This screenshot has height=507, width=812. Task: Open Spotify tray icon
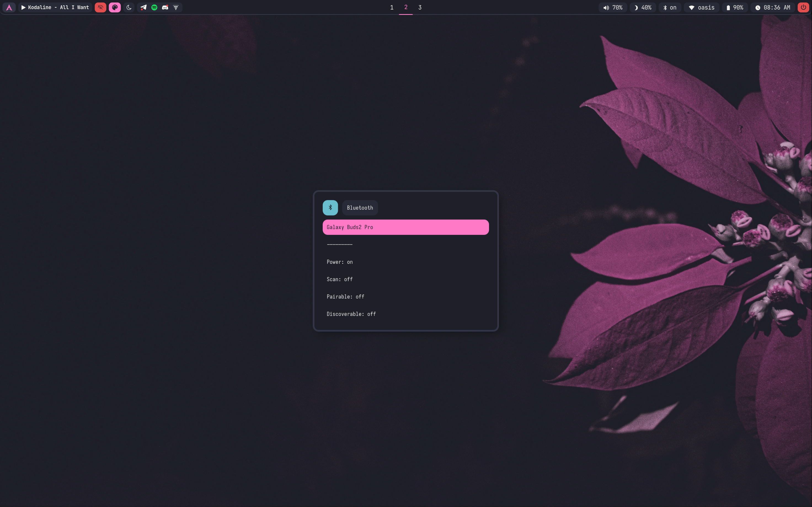tap(154, 7)
